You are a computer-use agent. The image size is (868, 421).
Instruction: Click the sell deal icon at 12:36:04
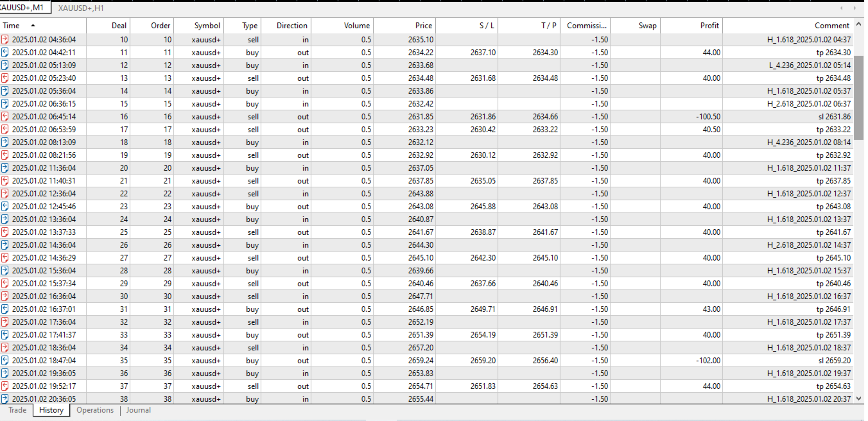click(x=5, y=194)
